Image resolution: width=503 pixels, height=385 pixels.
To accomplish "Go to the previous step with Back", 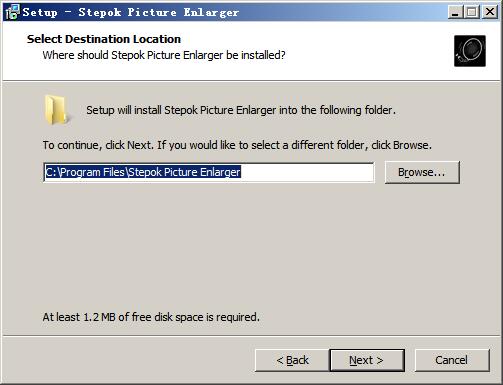I will (x=292, y=360).
